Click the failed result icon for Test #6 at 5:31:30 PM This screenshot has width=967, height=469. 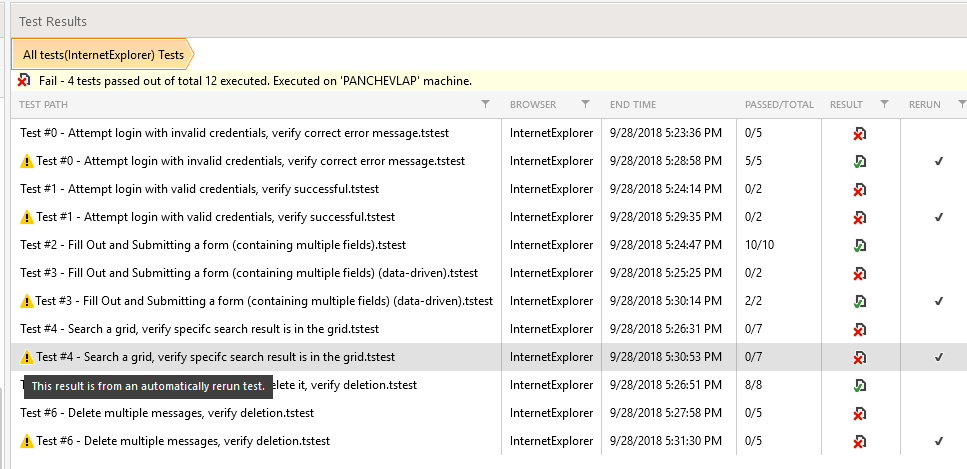860,442
